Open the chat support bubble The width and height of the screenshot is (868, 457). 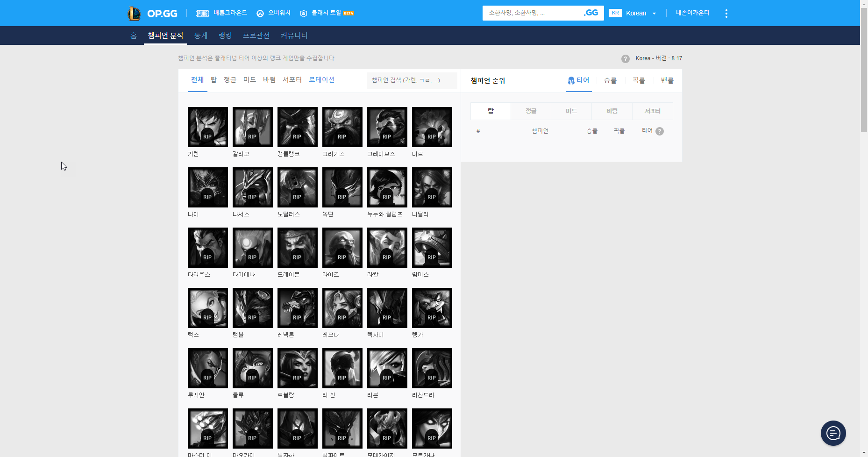pyautogui.click(x=833, y=433)
